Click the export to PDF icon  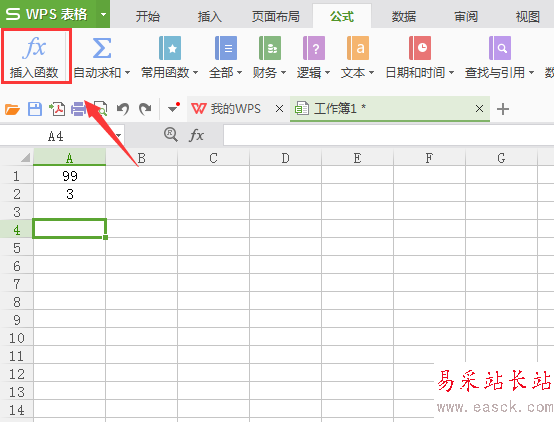click(x=57, y=109)
